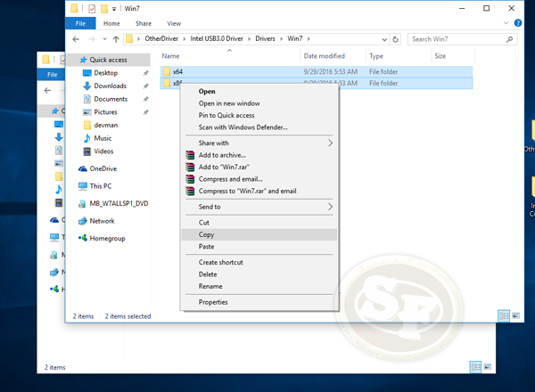Open Desktop in the sidebar
Viewport: 535px width, 392px height.
click(106, 73)
